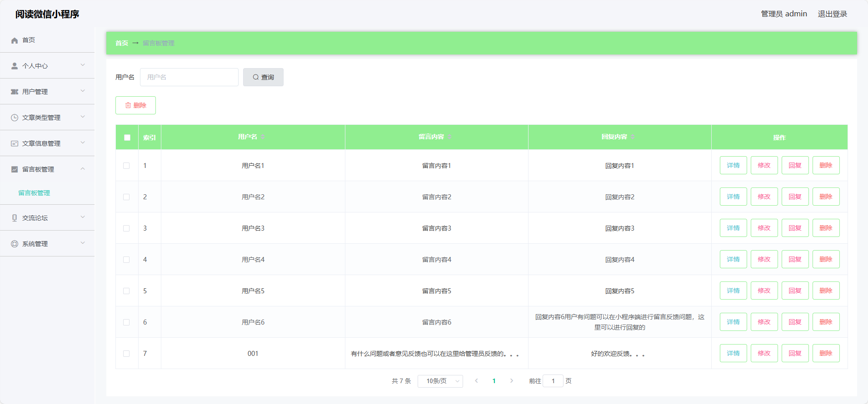Click the 管理员 admin label in the header
The image size is (868, 404).
[784, 14]
